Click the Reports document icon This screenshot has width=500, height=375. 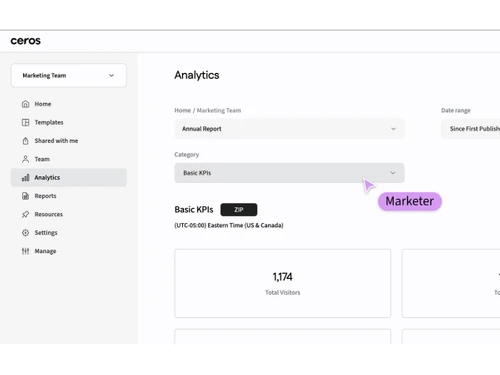pos(25,196)
